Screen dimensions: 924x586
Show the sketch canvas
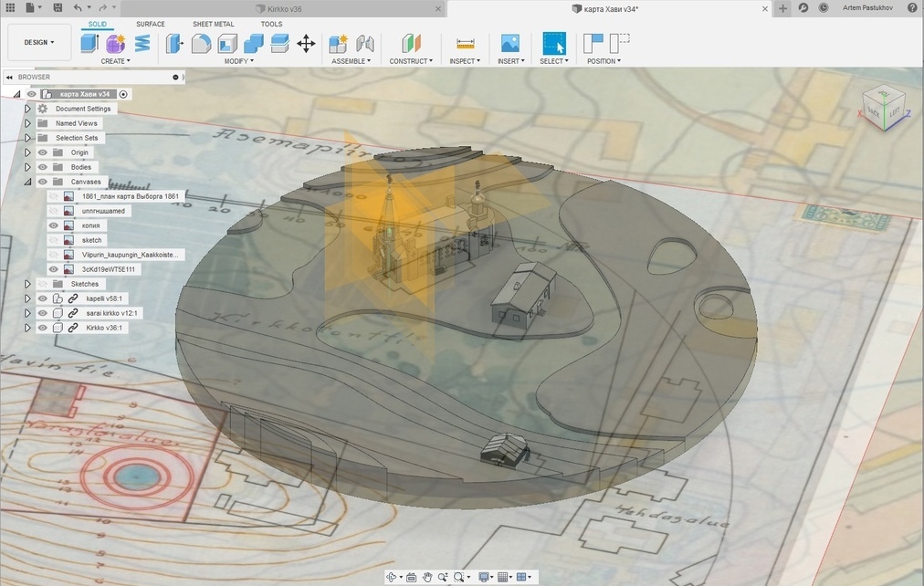click(x=53, y=240)
